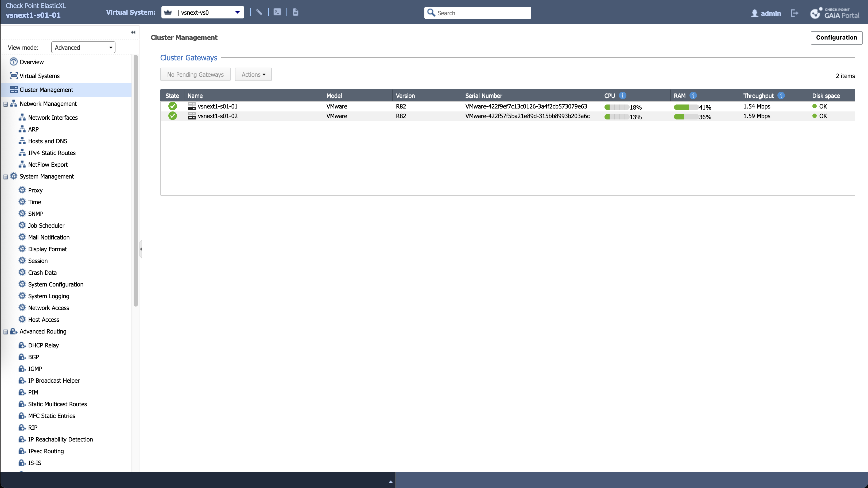868x488 pixels.
Task: Collapse the Advanced Routing tree node
Action: click(x=6, y=332)
